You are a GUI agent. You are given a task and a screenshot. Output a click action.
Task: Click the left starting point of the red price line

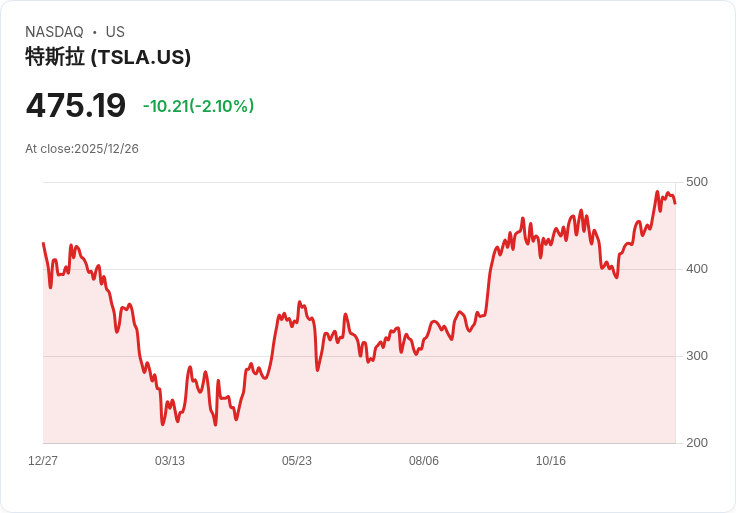click(x=43, y=243)
